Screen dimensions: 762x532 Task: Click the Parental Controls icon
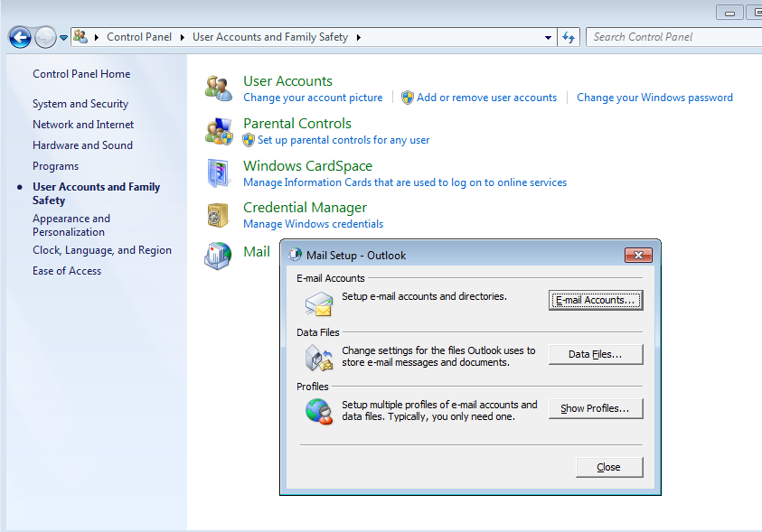click(x=219, y=131)
